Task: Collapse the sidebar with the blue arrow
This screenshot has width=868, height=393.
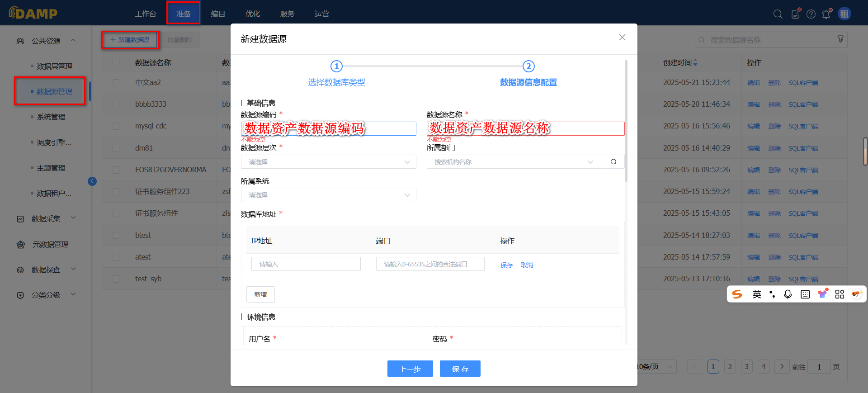Action: [x=92, y=181]
